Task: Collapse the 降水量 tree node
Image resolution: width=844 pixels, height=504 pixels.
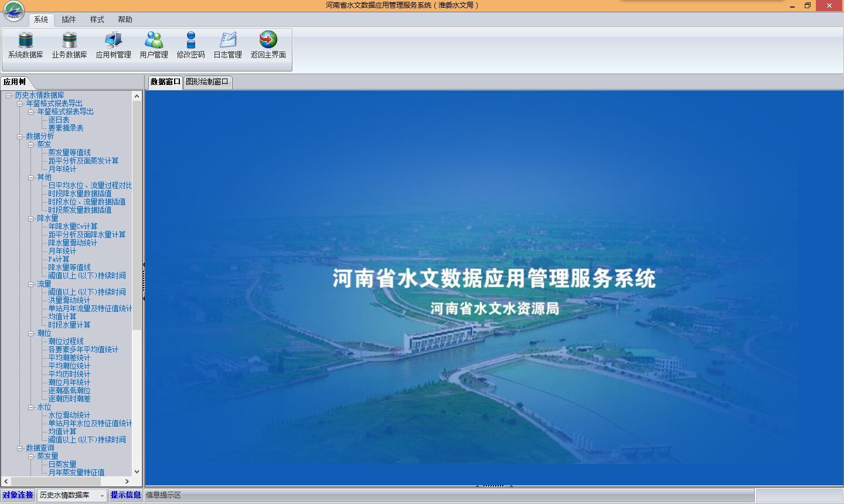Action: tap(31, 219)
